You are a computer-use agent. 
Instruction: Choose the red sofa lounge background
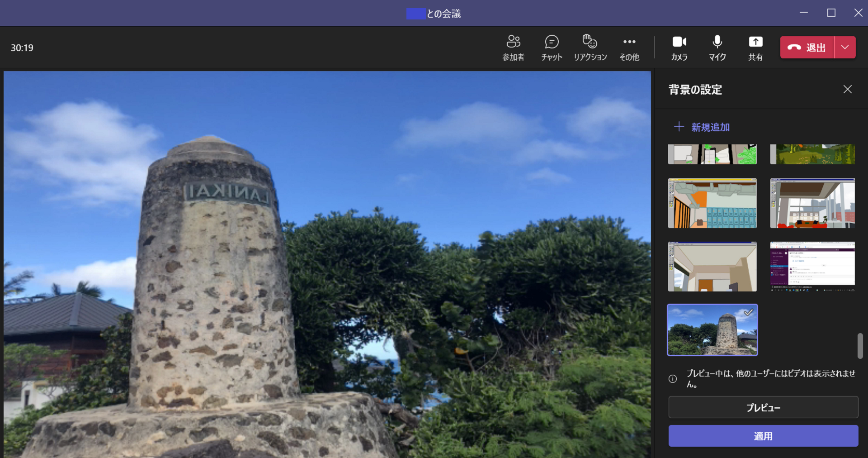(x=812, y=203)
